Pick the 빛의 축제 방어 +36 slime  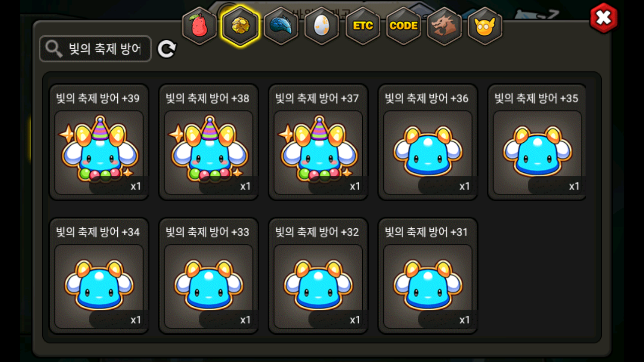(x=428, y=142)
